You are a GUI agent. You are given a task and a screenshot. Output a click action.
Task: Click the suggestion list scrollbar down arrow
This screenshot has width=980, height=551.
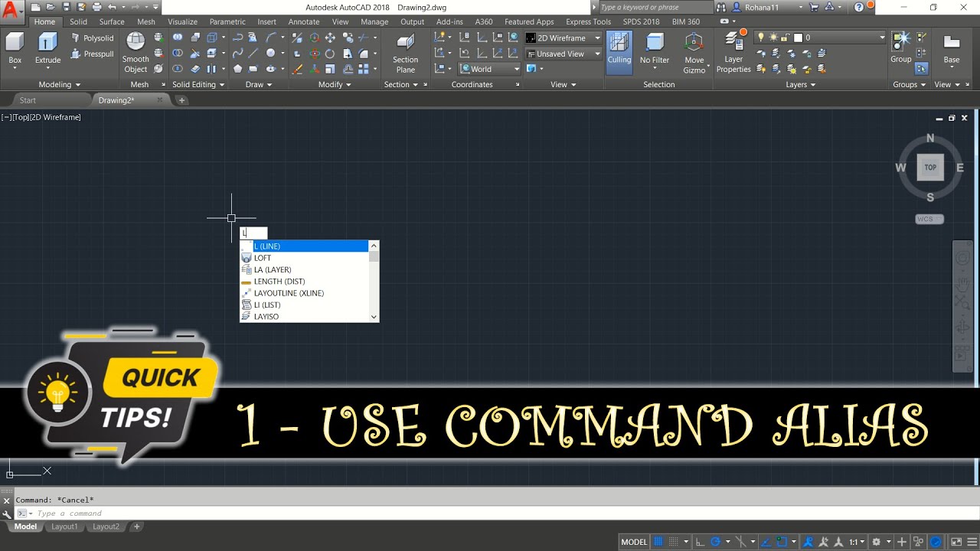[x=374, y=316]
